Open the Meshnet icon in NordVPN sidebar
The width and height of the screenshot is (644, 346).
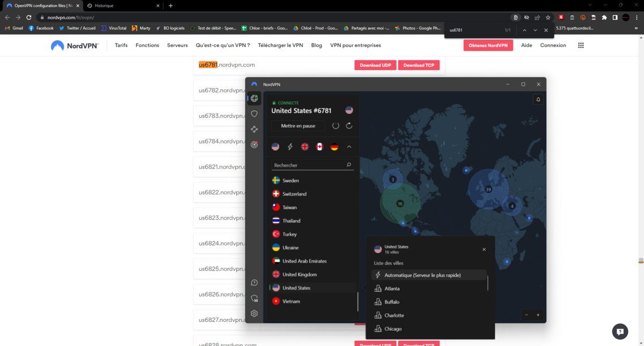[x=254, y=129]
